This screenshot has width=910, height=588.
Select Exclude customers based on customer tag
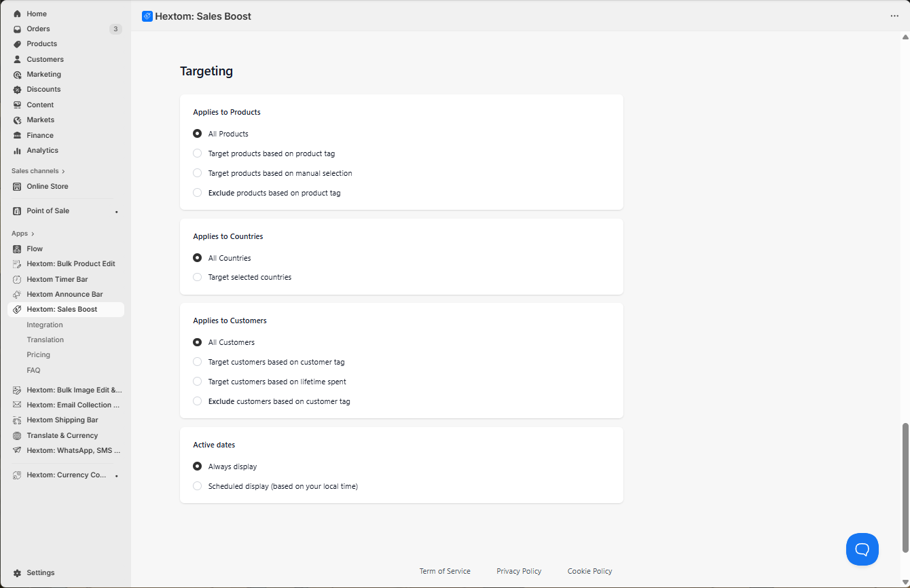tap(198, 401)
